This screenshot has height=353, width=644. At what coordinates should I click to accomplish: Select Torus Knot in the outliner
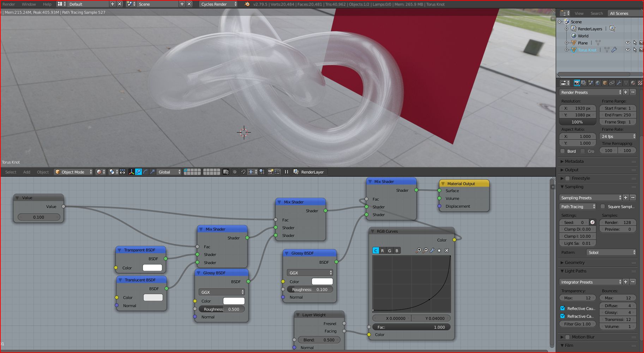pyautogui.click(x=587, y=50)
